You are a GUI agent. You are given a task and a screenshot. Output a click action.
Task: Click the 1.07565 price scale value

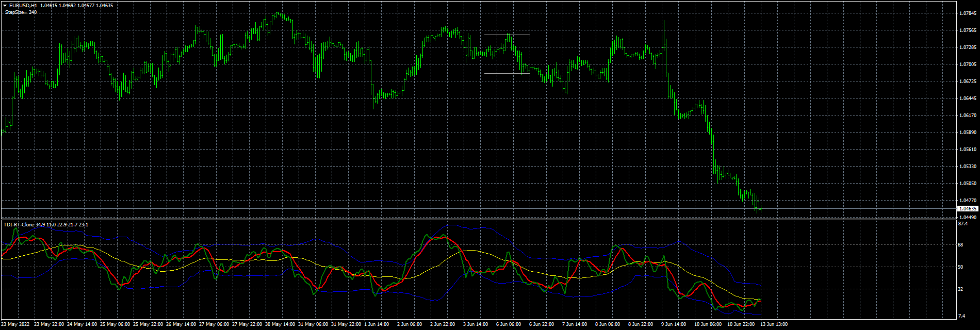click(968, 30)
